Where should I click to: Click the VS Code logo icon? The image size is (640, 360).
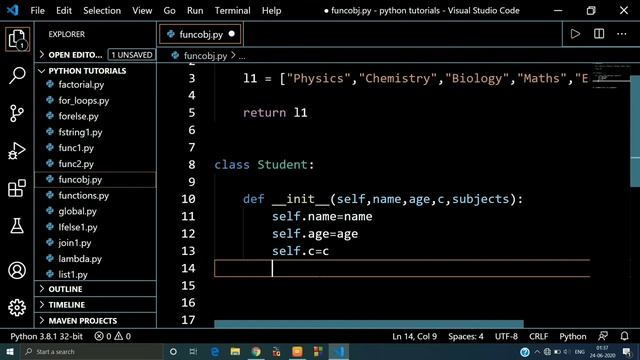[12, 10]
